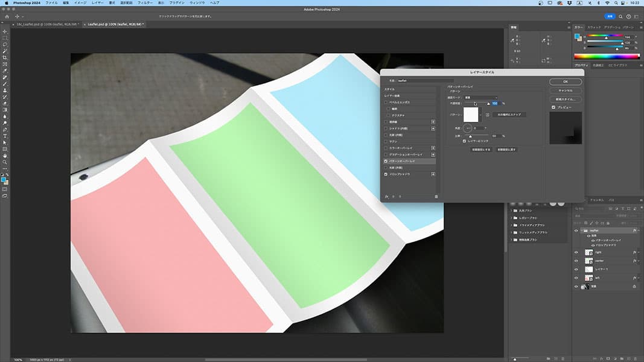
Task: Toggle the Preview checkbox in dialog
Action: 553,107
